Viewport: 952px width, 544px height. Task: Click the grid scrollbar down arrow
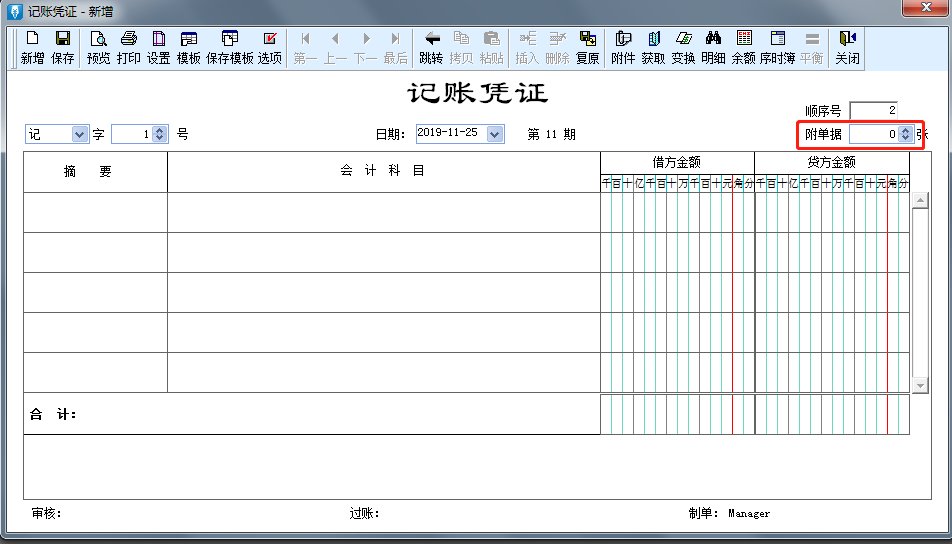920,385
